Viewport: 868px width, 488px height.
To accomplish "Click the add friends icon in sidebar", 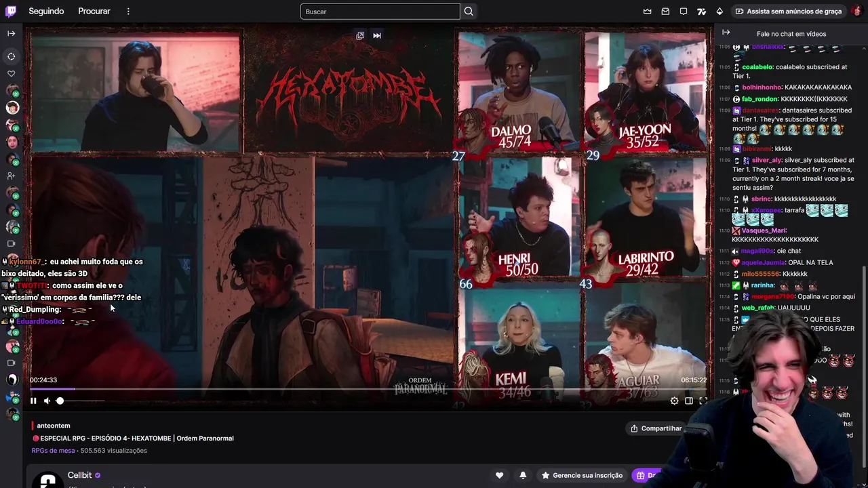I will tap(12, 176).
